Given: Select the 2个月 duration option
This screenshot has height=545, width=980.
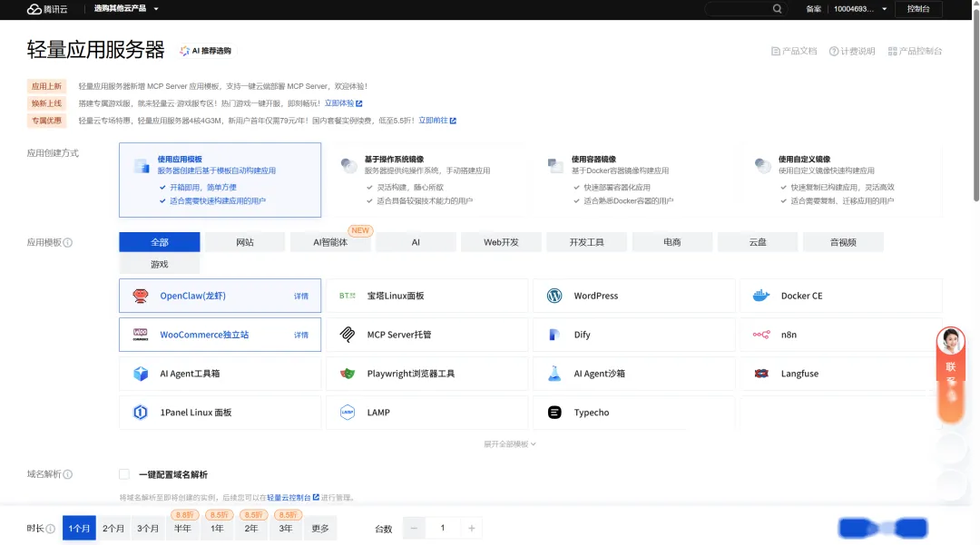Looking at the screenshot, I should tap(113, 528).
